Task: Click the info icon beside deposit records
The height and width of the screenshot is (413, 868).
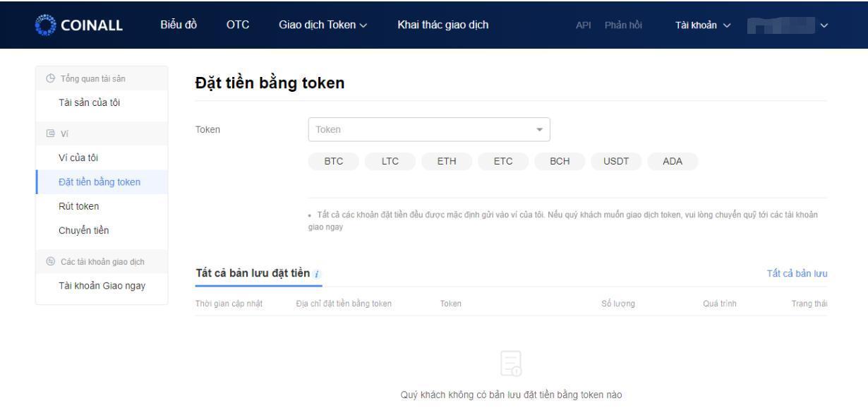Action: pyautogui.click(x=318, y=273)
